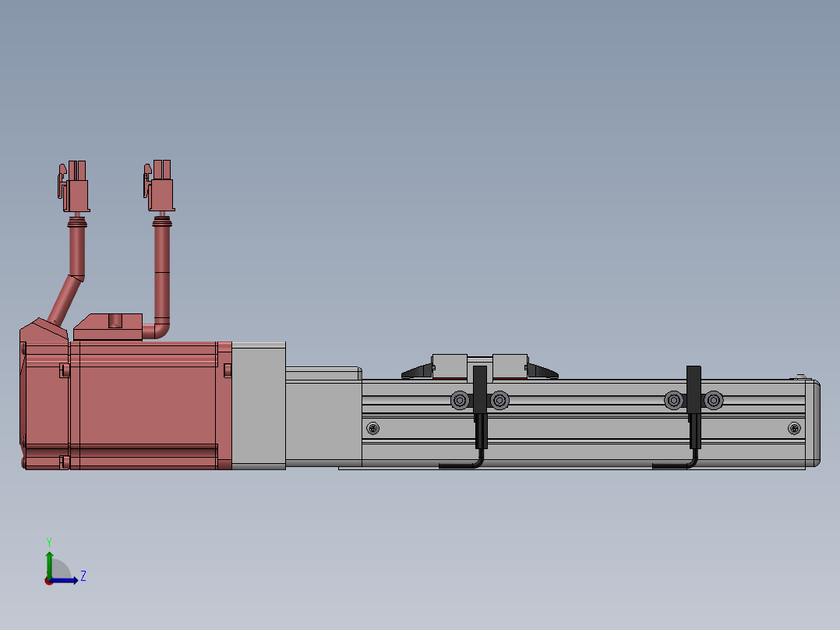Select the actuator's right end cap
The height and width of the screenshot is (630, 840).
(812, 423)
